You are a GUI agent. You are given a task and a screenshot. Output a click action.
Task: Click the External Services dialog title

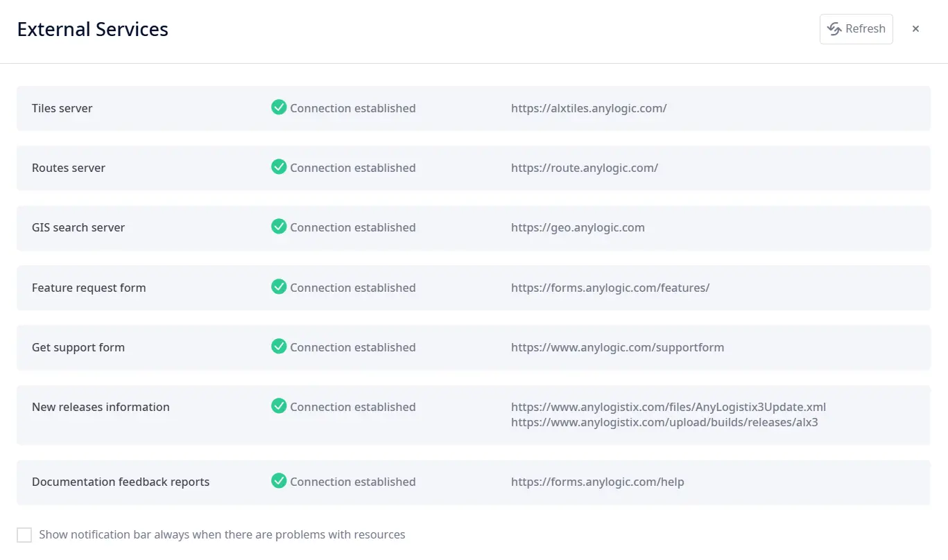(x=92, y=29)
